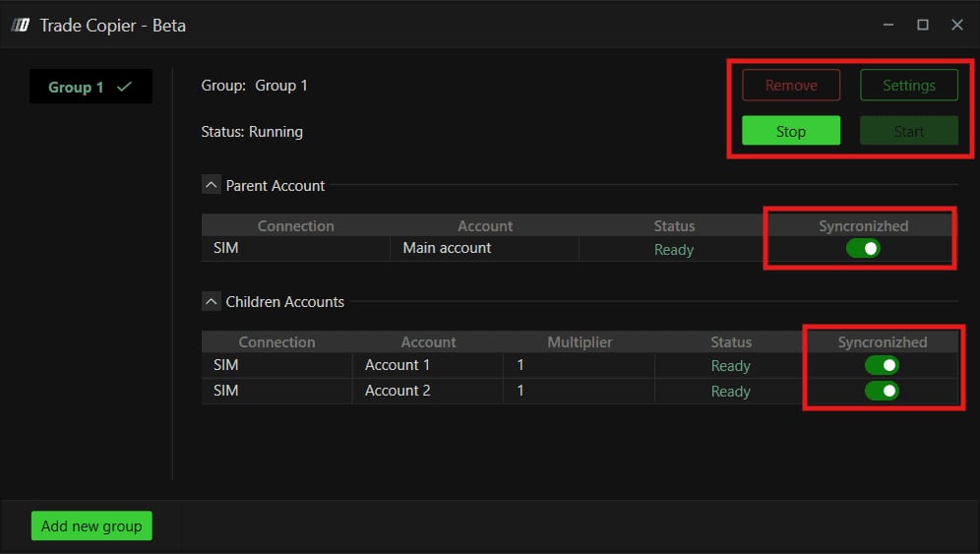Click the children table Multiplier column header
Screen dimensions: 980x554
click(580, 342)
